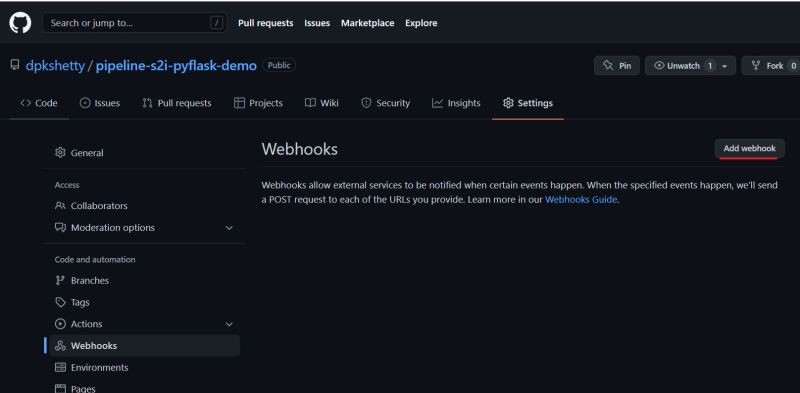Click the Code tab angle-brackets icon
800x393 pixels.
(x=26, y=103)
